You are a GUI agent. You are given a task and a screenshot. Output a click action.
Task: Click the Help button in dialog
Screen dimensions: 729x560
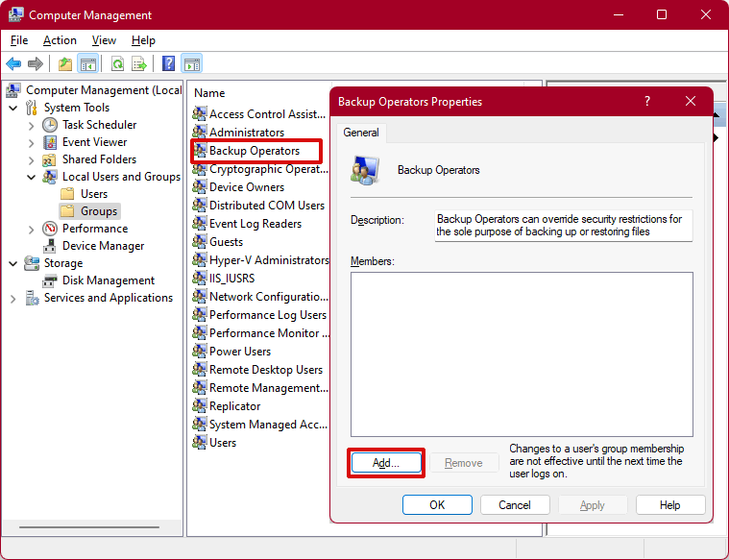coord(670,505)
